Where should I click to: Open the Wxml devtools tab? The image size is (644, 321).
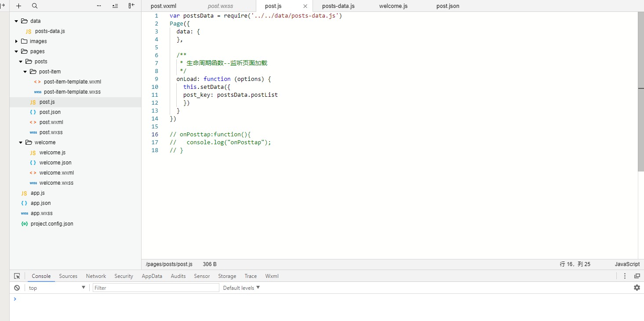click(x=272, y=276)
